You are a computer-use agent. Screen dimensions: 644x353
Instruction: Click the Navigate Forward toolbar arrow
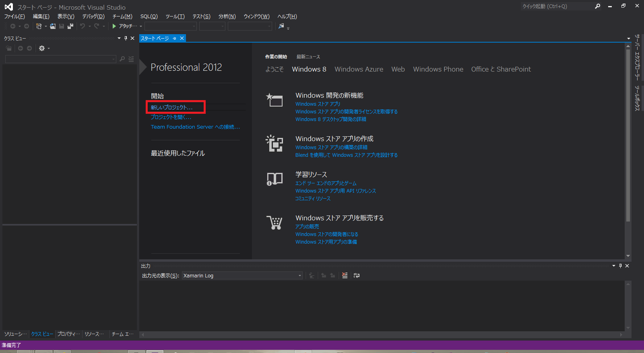point(27,26)
